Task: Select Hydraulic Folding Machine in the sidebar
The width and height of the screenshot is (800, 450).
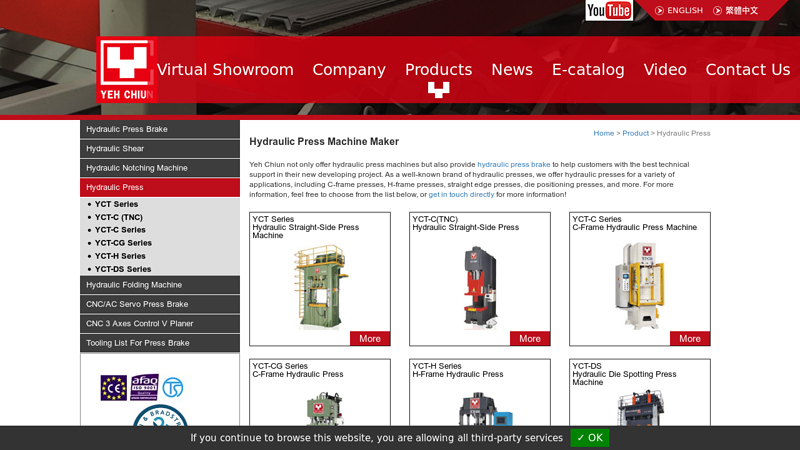Action: [x=160, y=285]
